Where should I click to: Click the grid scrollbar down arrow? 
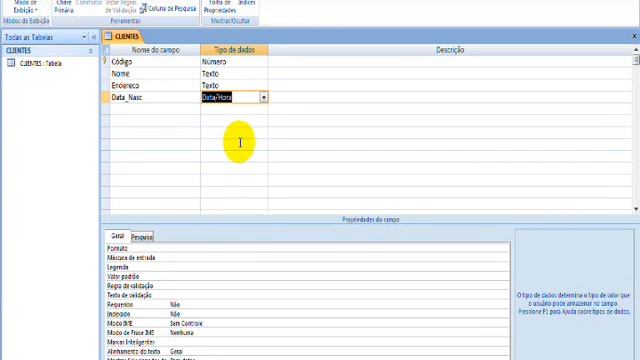(x=636, y=209)
